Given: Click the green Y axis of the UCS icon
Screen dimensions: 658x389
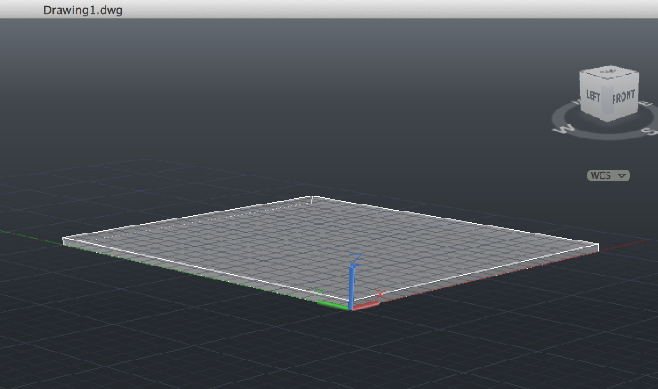Looking at the screenshot, I should point(334,305).
